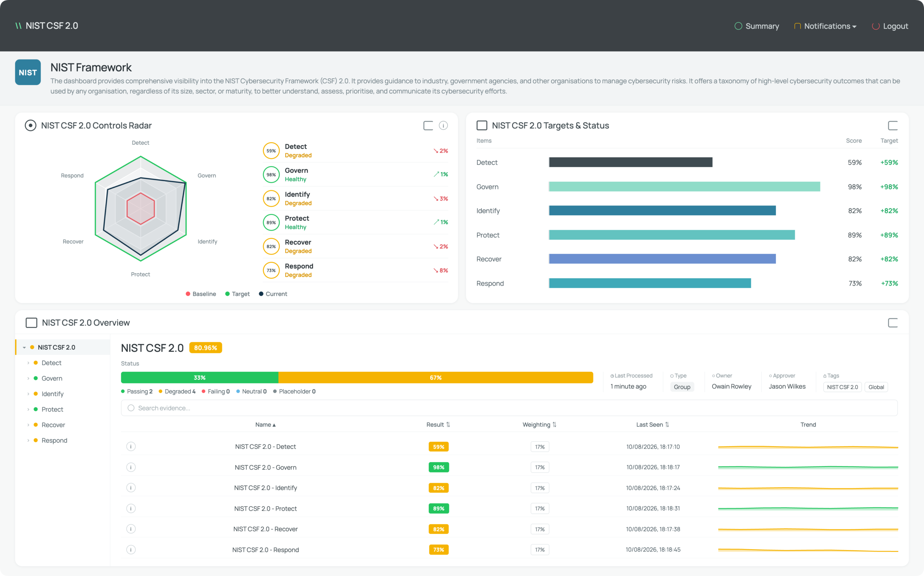Toggle the Current legend item in radar chart
This screenshot has height=576, width=924.
[x=273, y=294]
